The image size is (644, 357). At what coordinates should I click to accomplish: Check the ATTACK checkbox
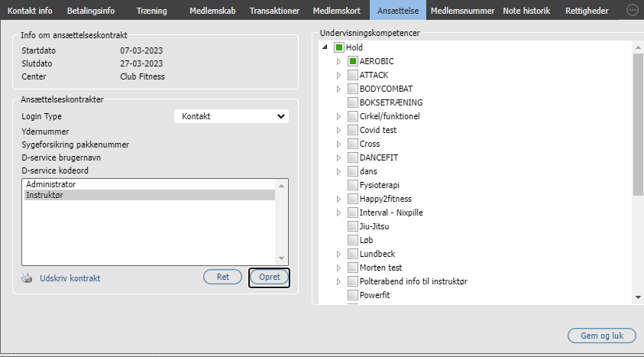tap(352, 75)
